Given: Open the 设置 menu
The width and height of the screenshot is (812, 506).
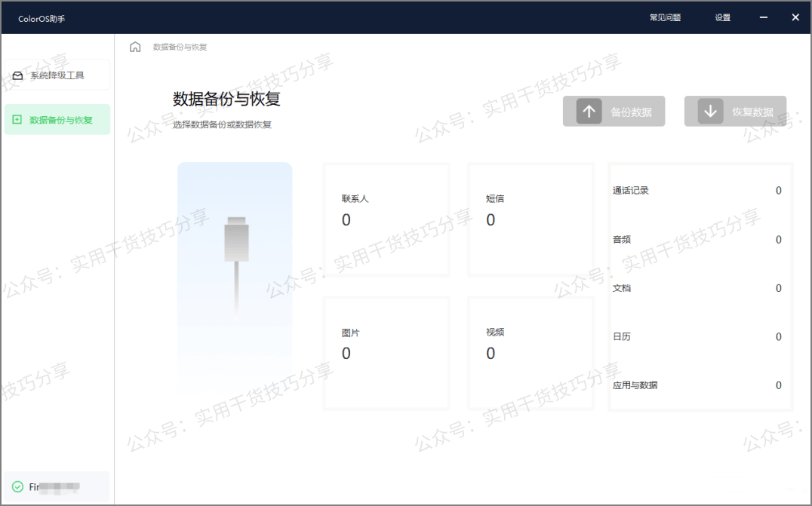Looking at the screenshot, I should tap(722, 17).
